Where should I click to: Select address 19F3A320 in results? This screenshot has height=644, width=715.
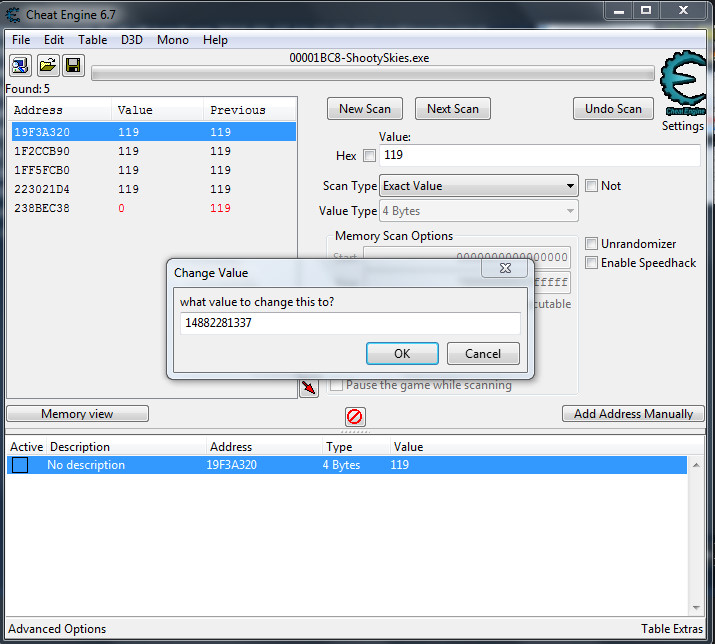tap(154, 132)
